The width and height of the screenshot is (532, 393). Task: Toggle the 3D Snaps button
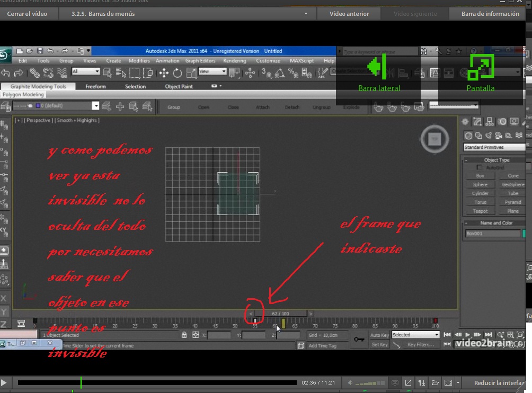pos(267,73)
